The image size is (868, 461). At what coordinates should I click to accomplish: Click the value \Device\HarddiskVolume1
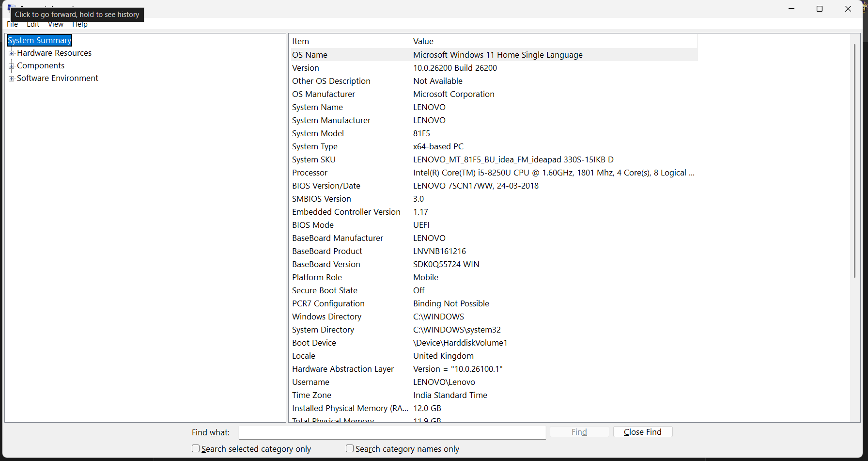click(461, 343)
